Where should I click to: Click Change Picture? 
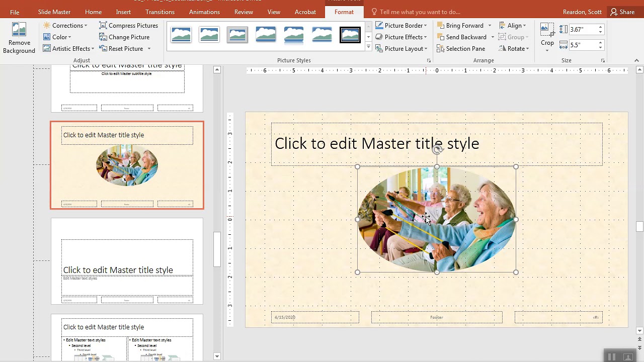(x=124, y=37)
